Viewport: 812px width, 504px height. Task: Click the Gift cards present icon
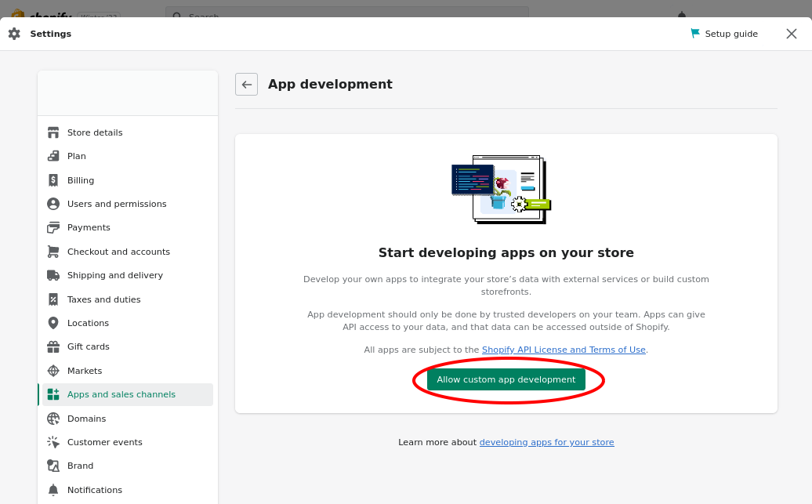(x=53, y=346)
